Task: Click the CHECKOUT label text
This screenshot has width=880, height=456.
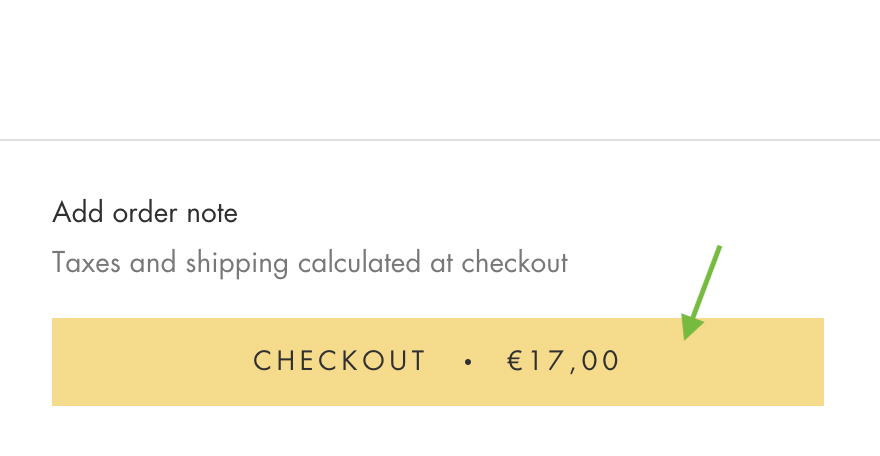Action: [x=340, y=361]
